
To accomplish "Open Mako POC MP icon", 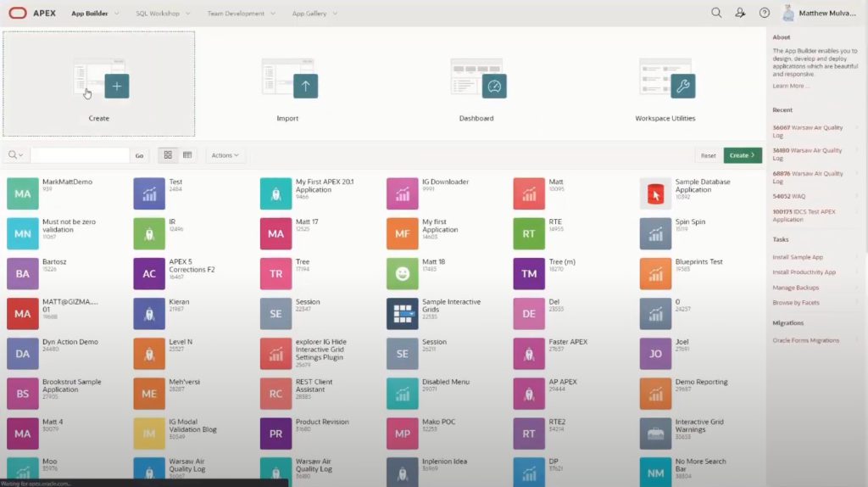I will [403, 434].
